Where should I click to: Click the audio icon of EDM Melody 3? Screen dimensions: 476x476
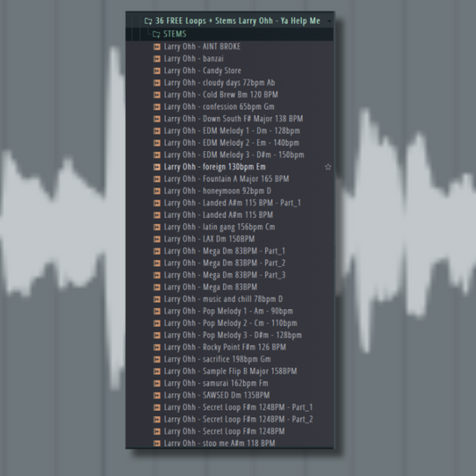click(156, 155)
